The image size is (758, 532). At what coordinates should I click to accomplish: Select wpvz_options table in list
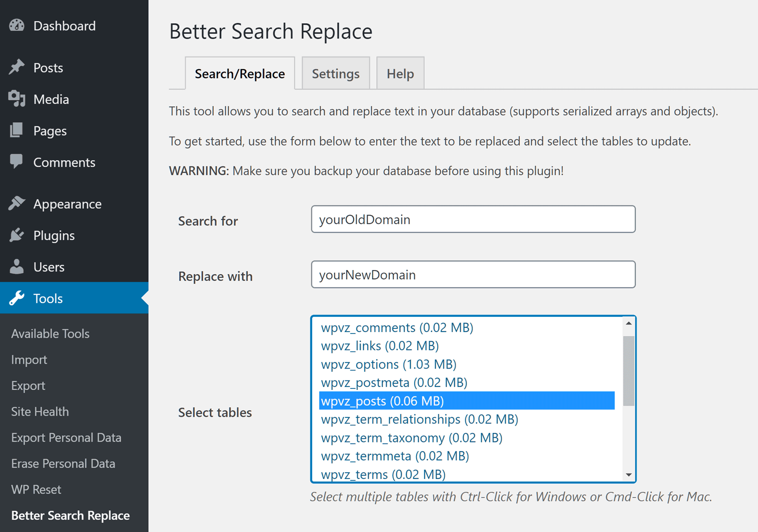tap(467, 364)
